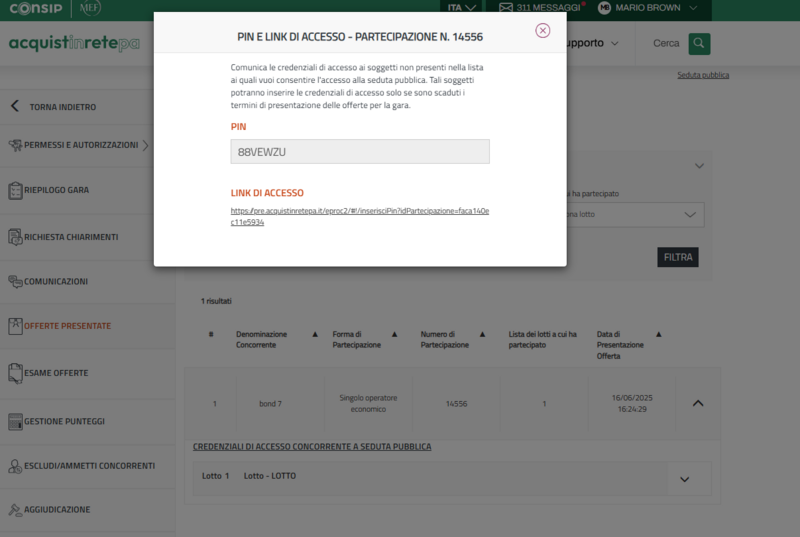Click the Lotto - LOTTO row text
Screen dimensions: 800x537
coord(269,476)
